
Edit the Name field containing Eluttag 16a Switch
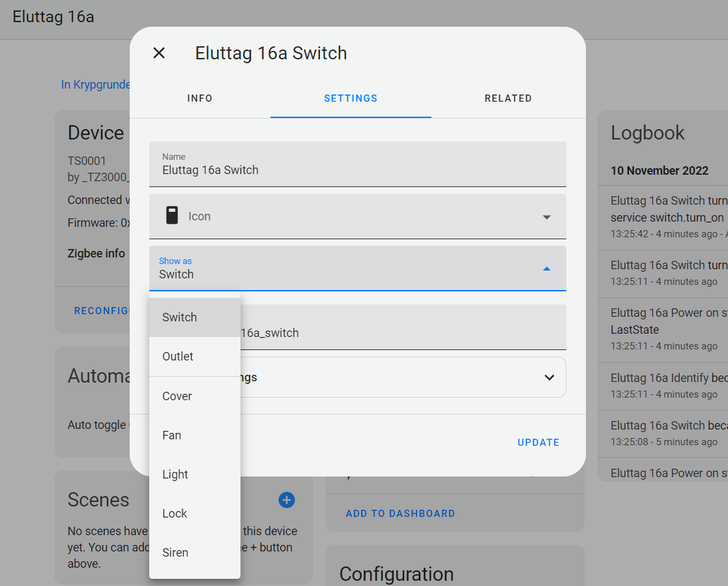coord(357,170)
